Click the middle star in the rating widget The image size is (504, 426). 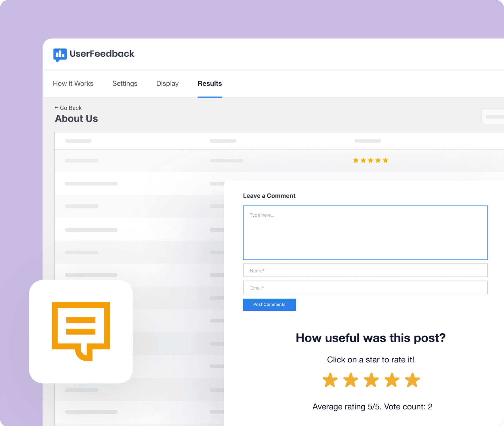[371, 380]
